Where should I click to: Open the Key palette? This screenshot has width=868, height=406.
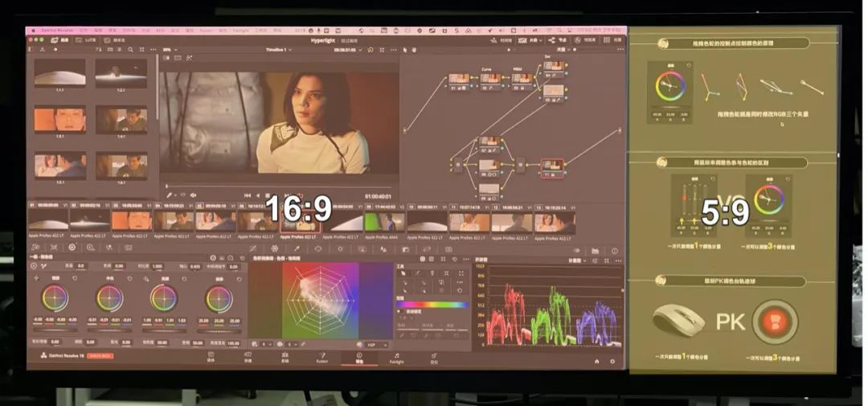click(404, 249)
